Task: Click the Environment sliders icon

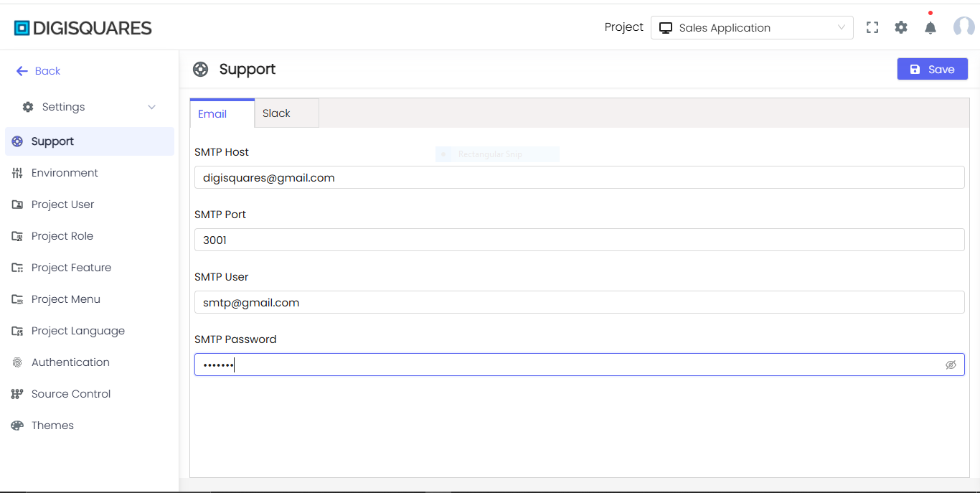Action: (x=17, y=173)
